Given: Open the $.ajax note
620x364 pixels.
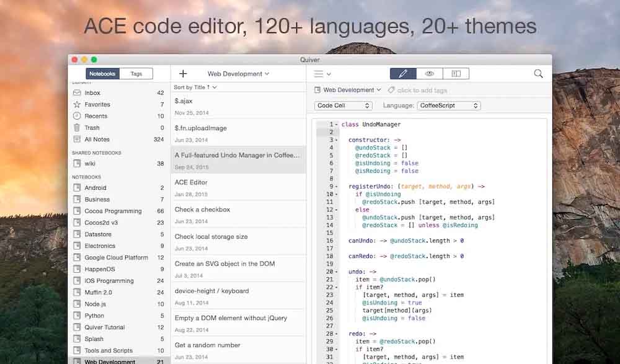Looking at the screenshot, I should (239, 106).
